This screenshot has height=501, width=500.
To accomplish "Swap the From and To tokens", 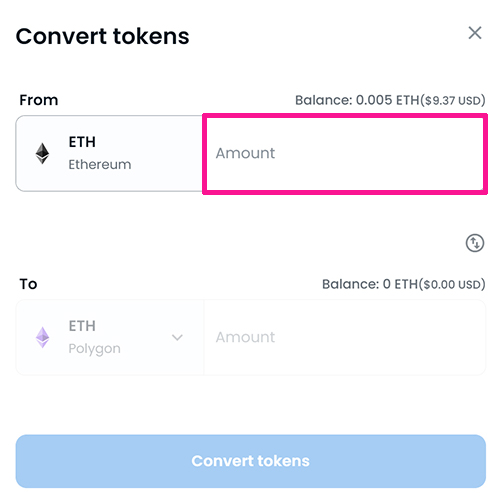I will click(x=475, y=243).
